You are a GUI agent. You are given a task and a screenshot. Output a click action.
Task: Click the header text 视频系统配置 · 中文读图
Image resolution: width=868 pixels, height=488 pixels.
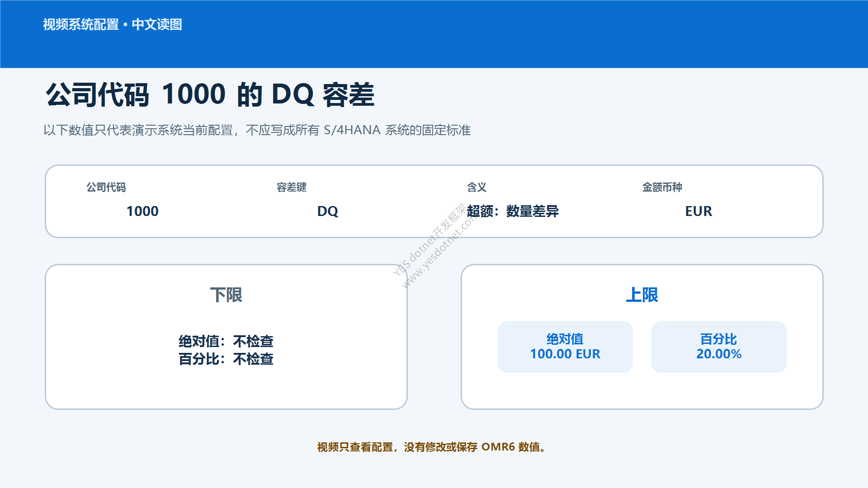pos(113,24)
